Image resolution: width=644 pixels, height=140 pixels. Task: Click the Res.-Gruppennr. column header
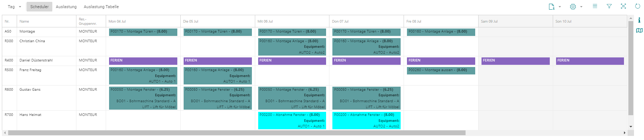[91, 21]
